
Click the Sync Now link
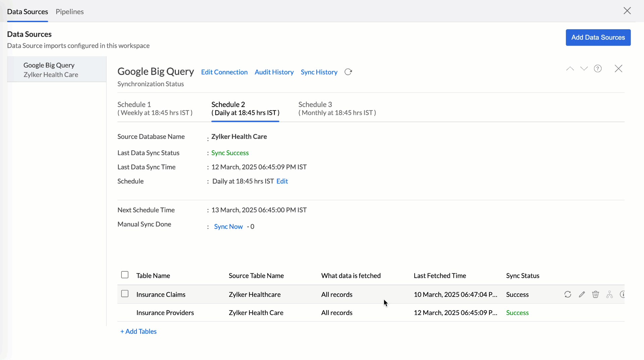pos(228,227)
